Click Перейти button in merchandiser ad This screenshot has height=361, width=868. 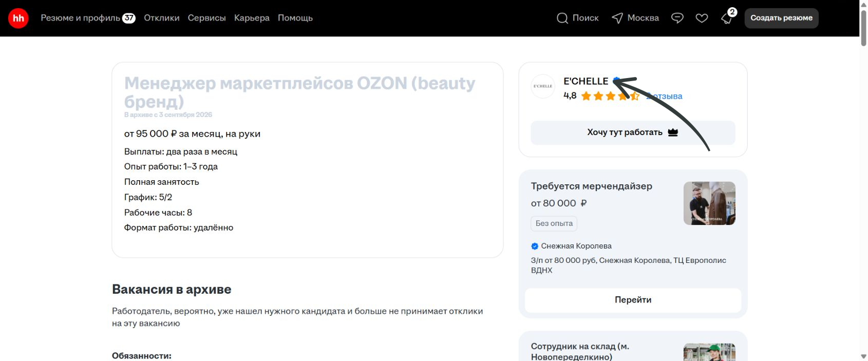(x=633, y=300)
